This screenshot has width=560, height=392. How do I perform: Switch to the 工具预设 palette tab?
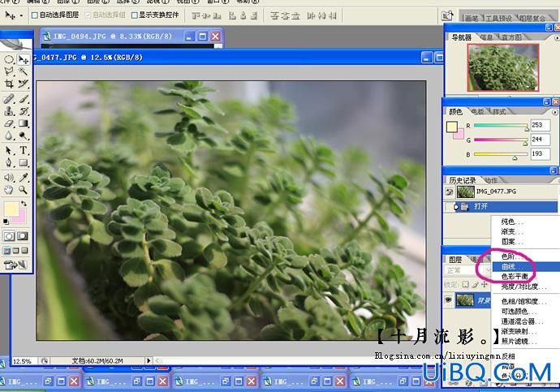(x=498, y=18)
